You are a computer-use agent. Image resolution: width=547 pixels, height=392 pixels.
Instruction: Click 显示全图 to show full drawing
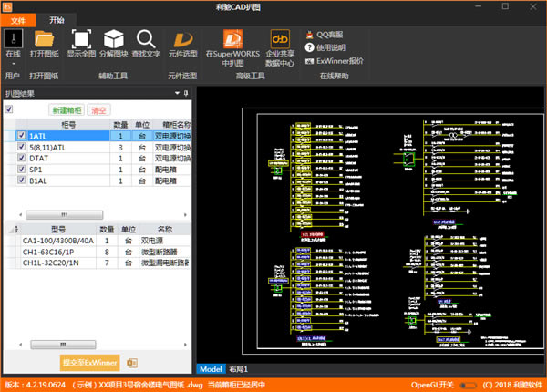(82, 39)
